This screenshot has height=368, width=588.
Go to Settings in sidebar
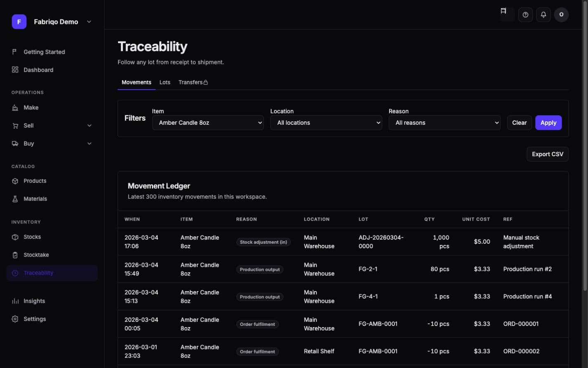pyautogui.click(x=52, y=319)
